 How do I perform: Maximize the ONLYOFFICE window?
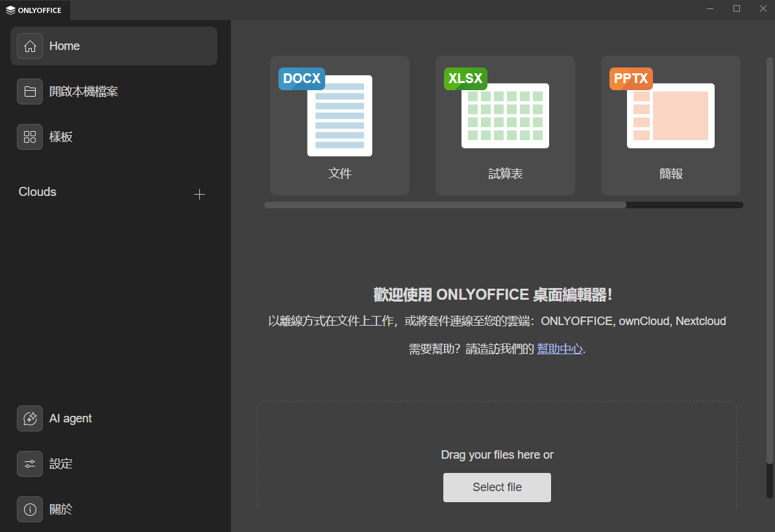pyautogui.click(x=737, y=9)
